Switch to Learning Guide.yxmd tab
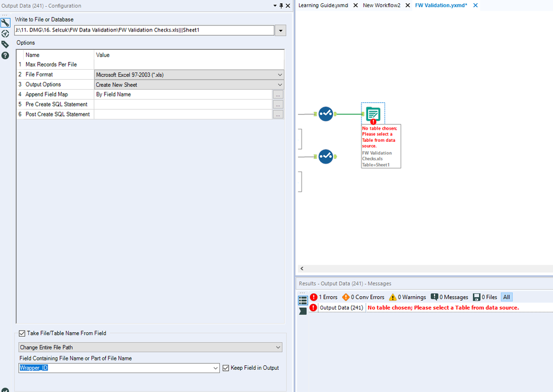This screenshot has width=553, height=392. (x=323, y=6)
